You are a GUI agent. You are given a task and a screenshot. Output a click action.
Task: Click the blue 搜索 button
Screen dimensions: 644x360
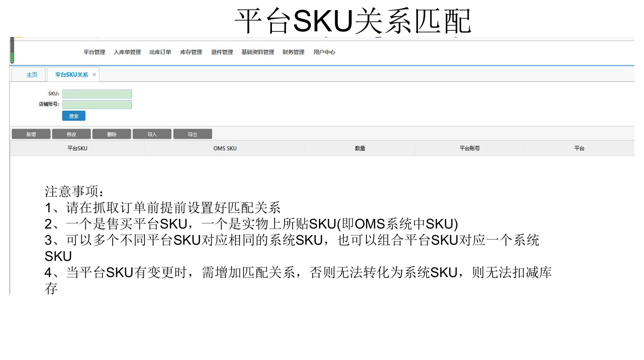[x=74, y=116]
